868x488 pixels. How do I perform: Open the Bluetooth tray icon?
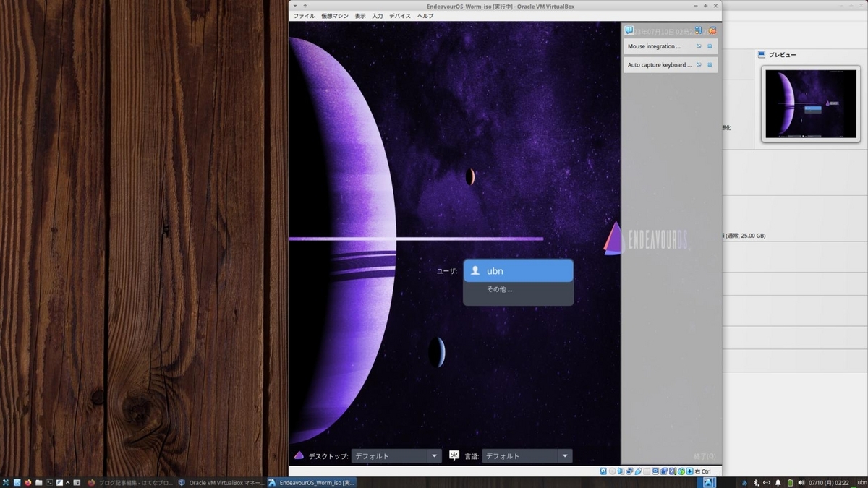[757, 482]
